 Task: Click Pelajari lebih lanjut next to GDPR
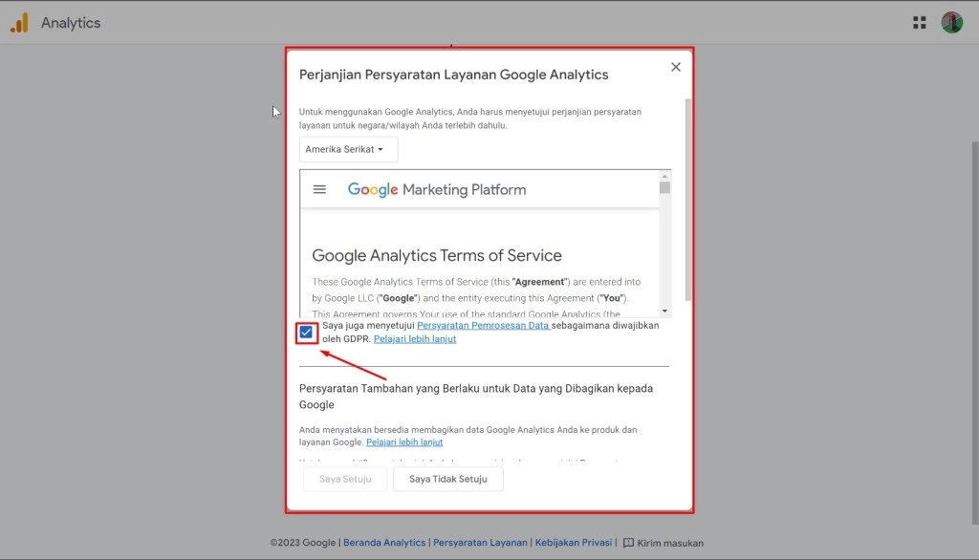coord(415,339)
